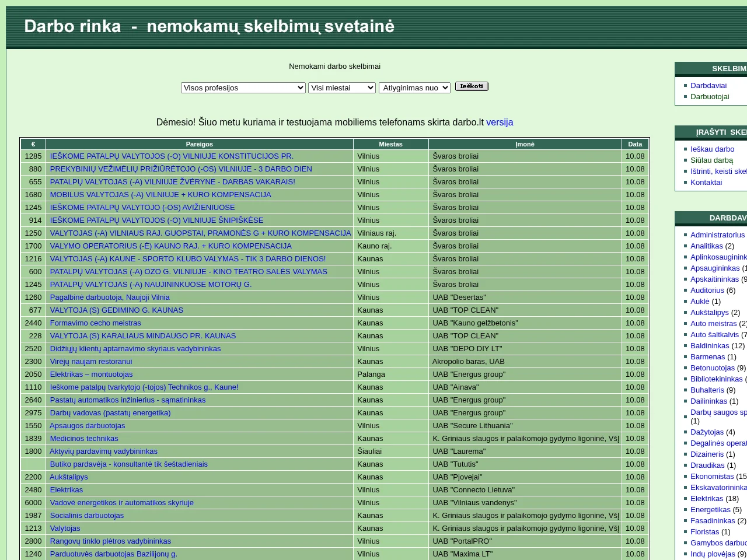Select the Barmenas profession category
The width and height of the screenshot is (747, 560).
click(707, 357)
